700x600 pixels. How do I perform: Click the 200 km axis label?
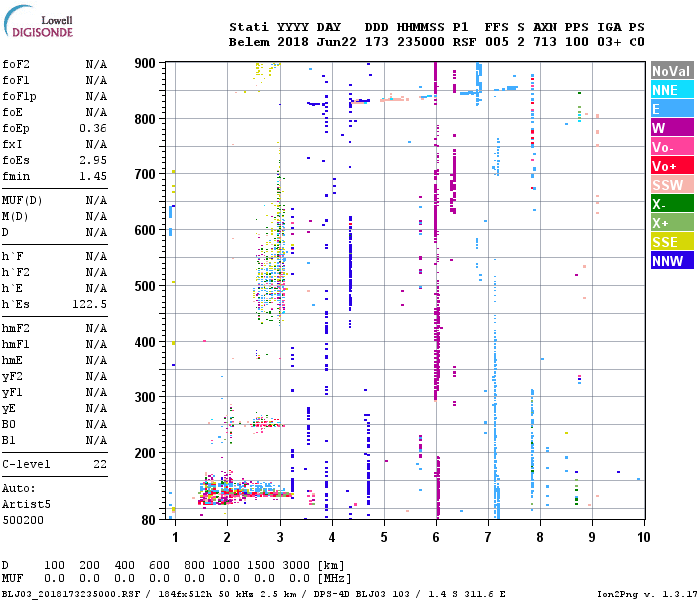(x=145, y=453)
